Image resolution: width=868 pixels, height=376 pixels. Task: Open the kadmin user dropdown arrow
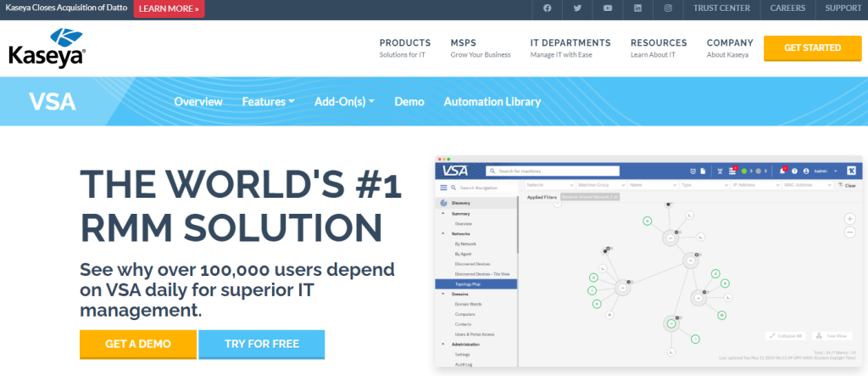coord(835,171)
